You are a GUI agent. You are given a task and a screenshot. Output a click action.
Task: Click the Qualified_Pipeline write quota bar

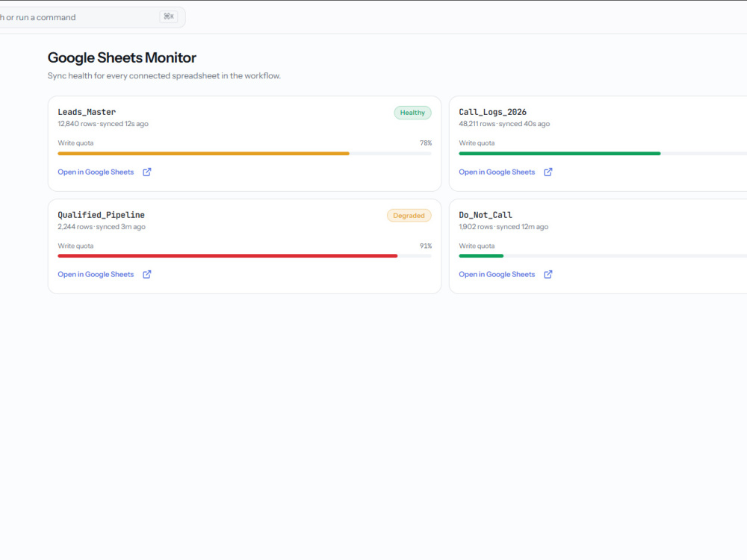pyautogui.click(x=244, y=255)
